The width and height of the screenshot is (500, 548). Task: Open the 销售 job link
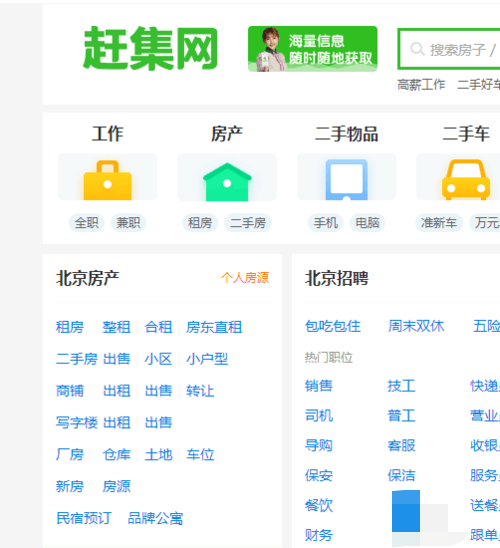(x=319, y=386)
